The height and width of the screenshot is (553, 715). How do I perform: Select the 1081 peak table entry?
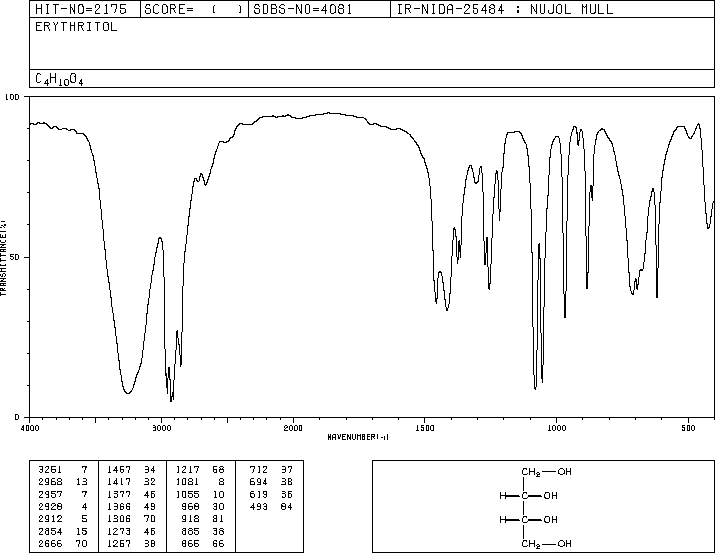coord(200,482)
